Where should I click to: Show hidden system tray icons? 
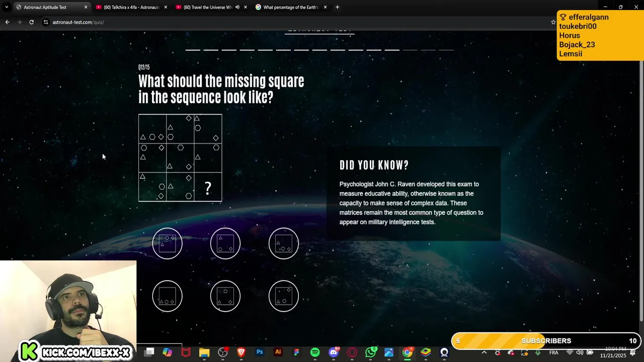click(x=484, y=352)
